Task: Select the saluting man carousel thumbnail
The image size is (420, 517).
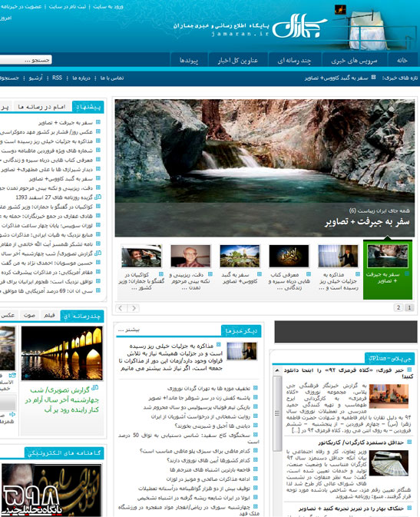Action: point(141,256)
